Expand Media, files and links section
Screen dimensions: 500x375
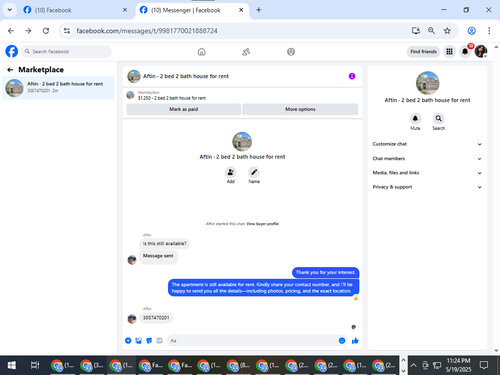(427, 173)
